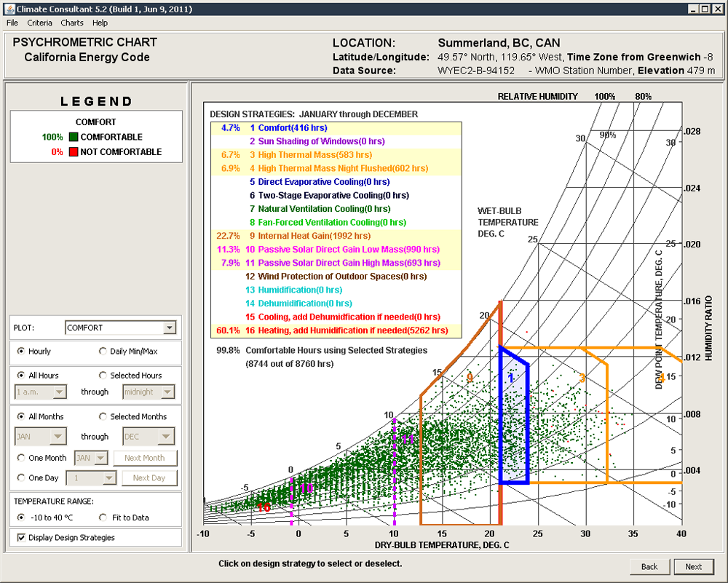Click the blue Comfort zone label 1 on chart
Image resolution: width=728 pixels, height=583 pixels.
click(511, 378)
